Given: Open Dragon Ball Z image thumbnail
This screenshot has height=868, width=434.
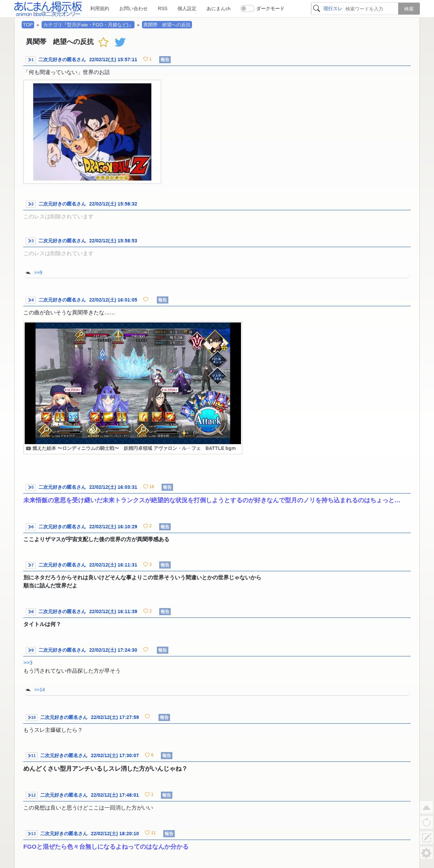Looking at the screenshot, I should click(92, 132).
